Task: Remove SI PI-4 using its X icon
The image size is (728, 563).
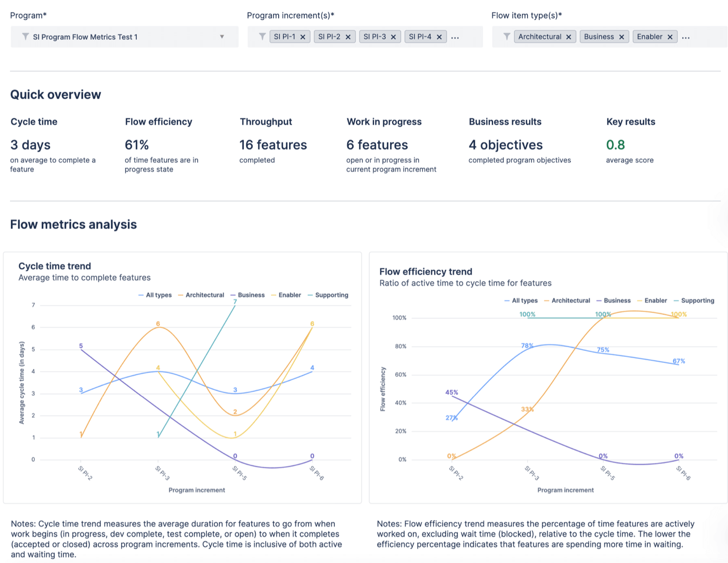Action: [439, 37]
